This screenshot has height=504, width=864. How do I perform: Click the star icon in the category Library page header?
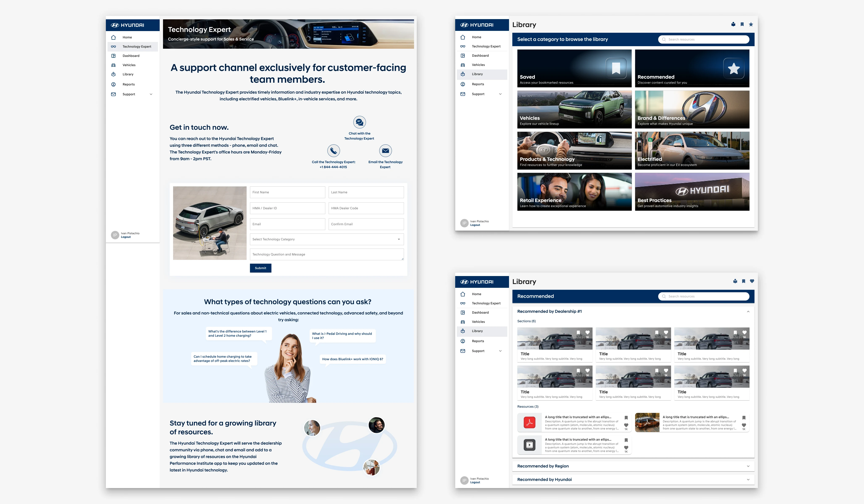click(x=751, y=24)
